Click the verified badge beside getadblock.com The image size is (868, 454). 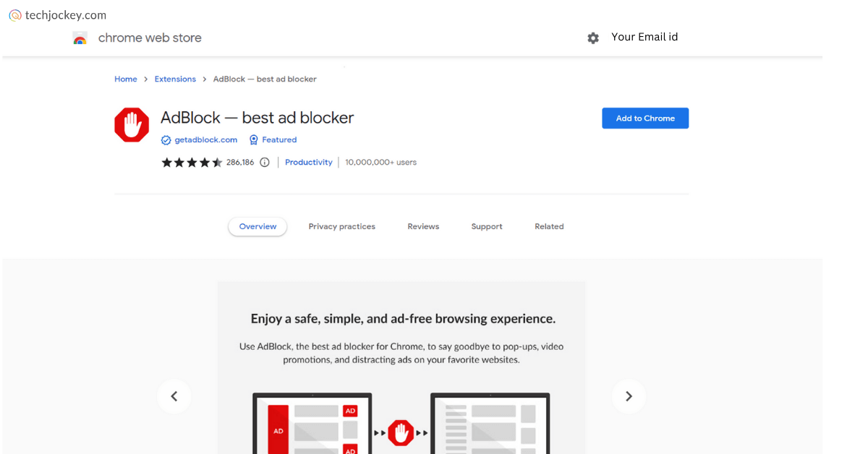point(166,140)
